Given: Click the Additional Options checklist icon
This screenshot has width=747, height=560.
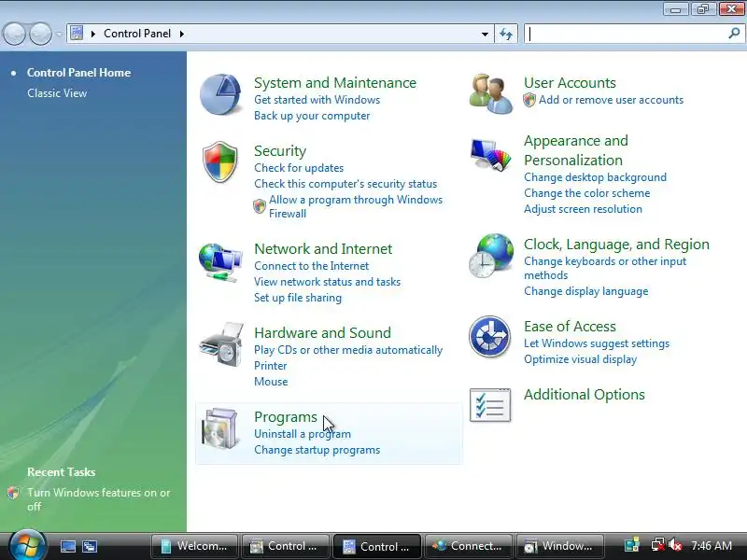Looking at the screenshot, I should (x=490, y=405).
